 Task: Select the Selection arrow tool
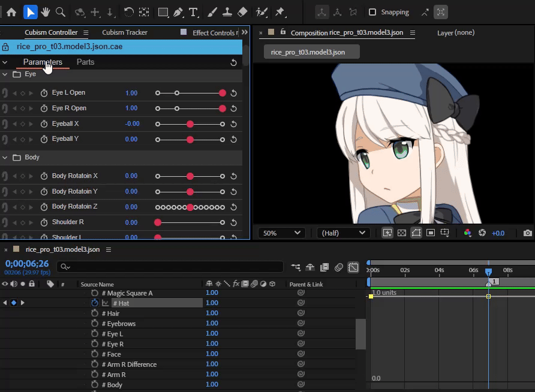(x=31, y=12)
